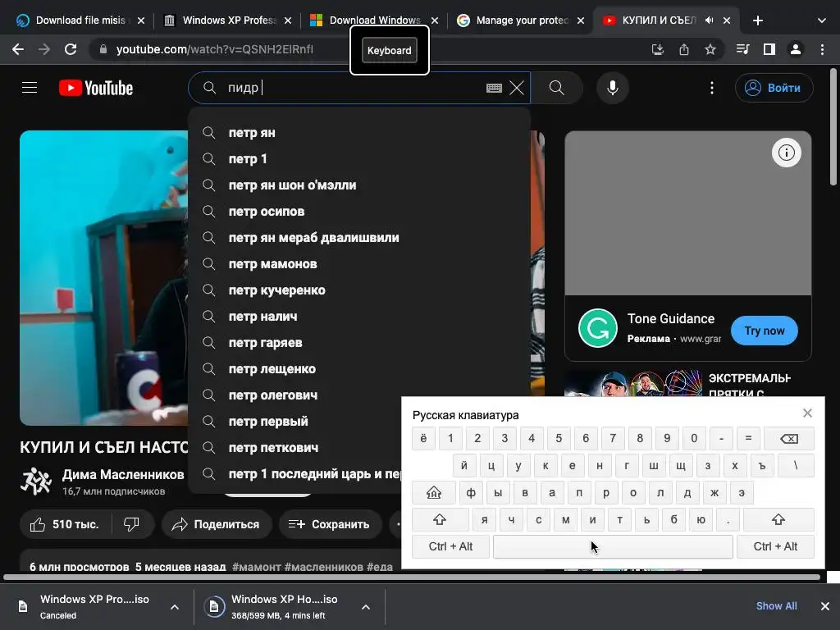
Task: Choose the suggestion петр мамонов
Action: (x=359, y=264)
